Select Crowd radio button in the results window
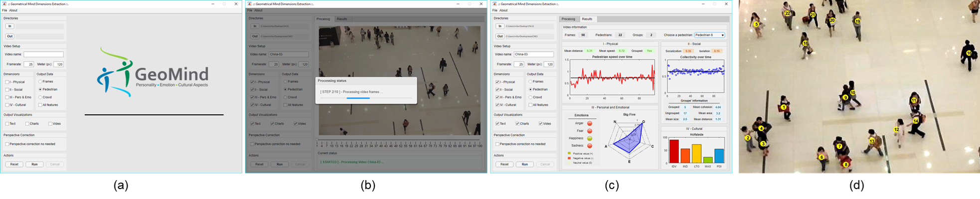Viewport: 980px width, 199px height. [530, 97]
